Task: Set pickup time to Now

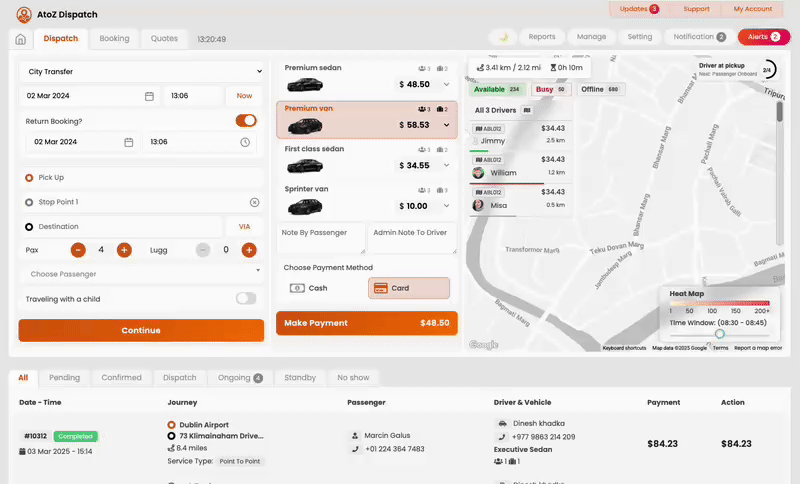Action: (244, 96)
